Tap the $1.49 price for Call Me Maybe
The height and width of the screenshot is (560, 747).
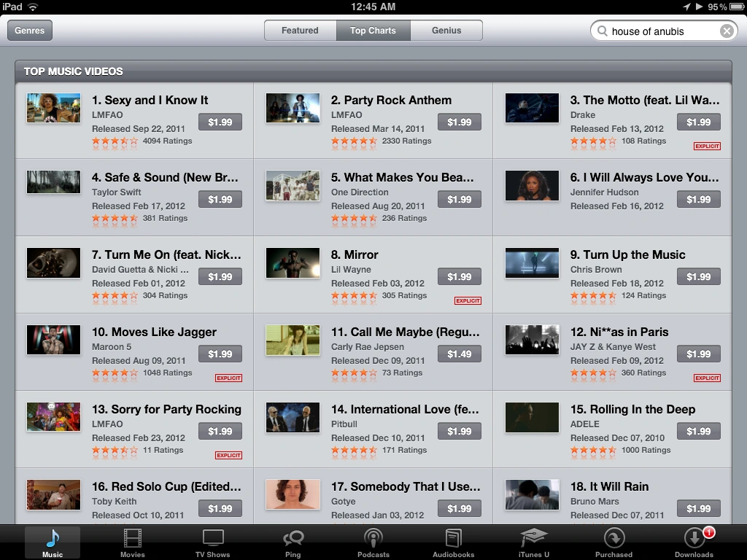460,354
